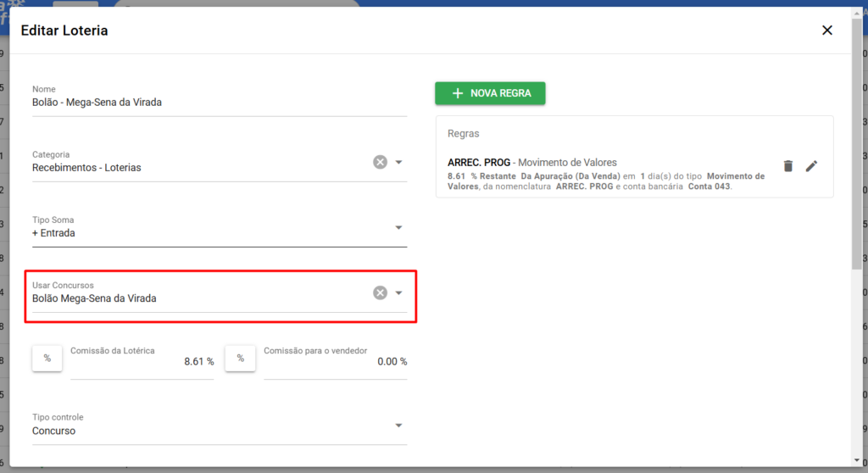868x473 pixels.
Task: Focus the Comissão para o vendedor value field
Action: pyautogui.click(x=335, y=362)
